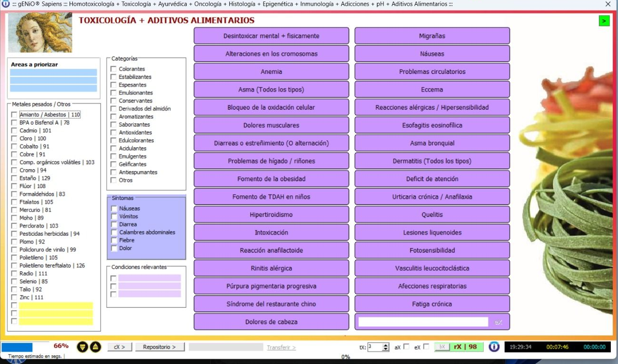The height and width of the screenshot is (364, 618).
Task: Increase the tX spinner value
Action: pos(386,345)
